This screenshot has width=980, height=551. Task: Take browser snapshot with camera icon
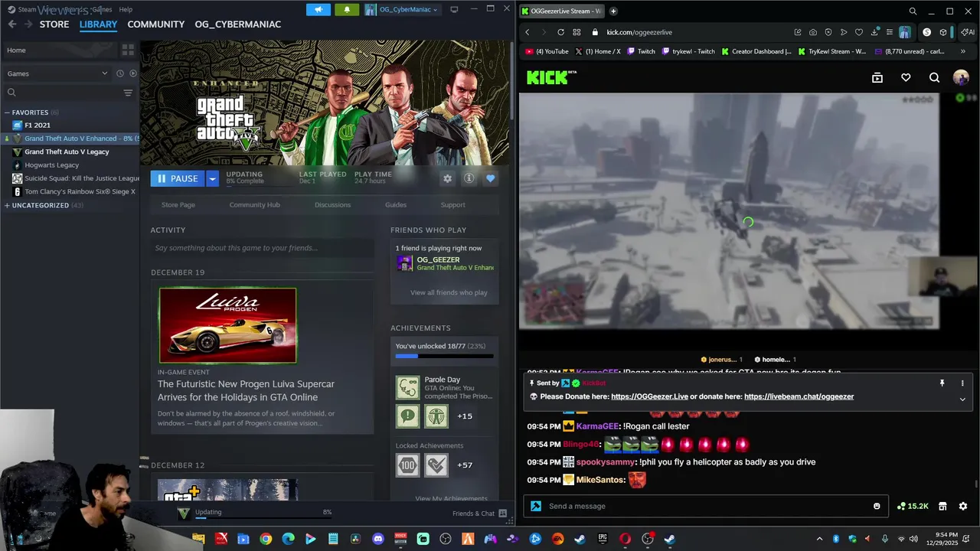point(813,32)
